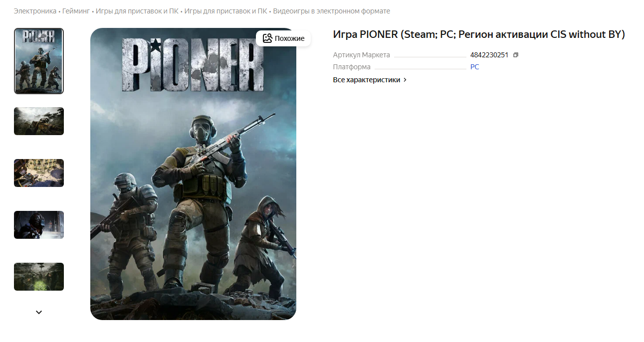Expand more thumbnails with down chevron
Viewport: 644px width, 342px height.
coord(39,313)
